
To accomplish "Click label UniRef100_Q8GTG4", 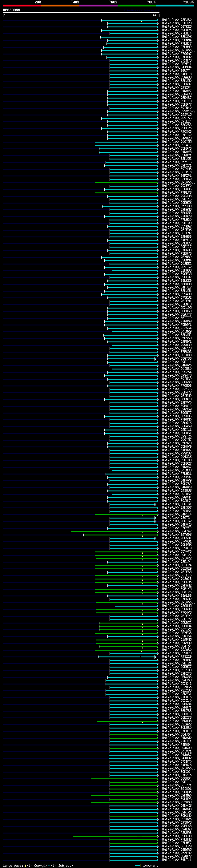I will 176,518.
